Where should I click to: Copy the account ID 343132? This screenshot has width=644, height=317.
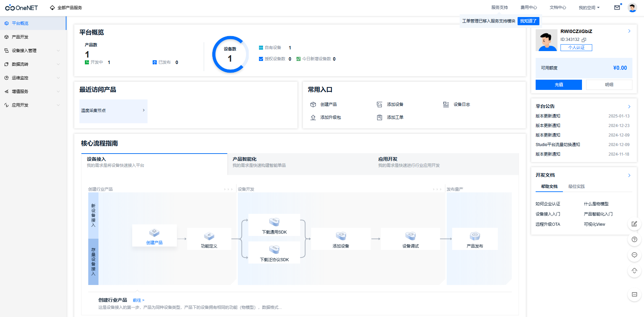click(x=584, y=40)
